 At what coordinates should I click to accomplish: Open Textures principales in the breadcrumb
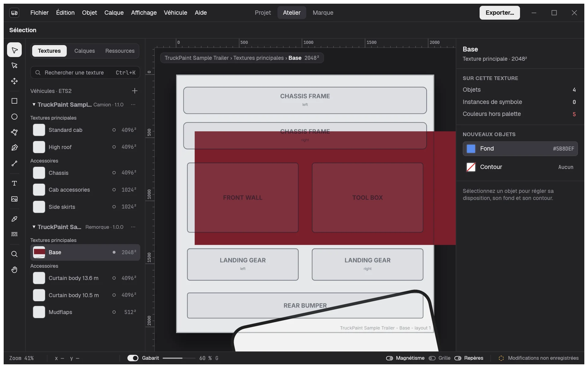click(258, 58)
